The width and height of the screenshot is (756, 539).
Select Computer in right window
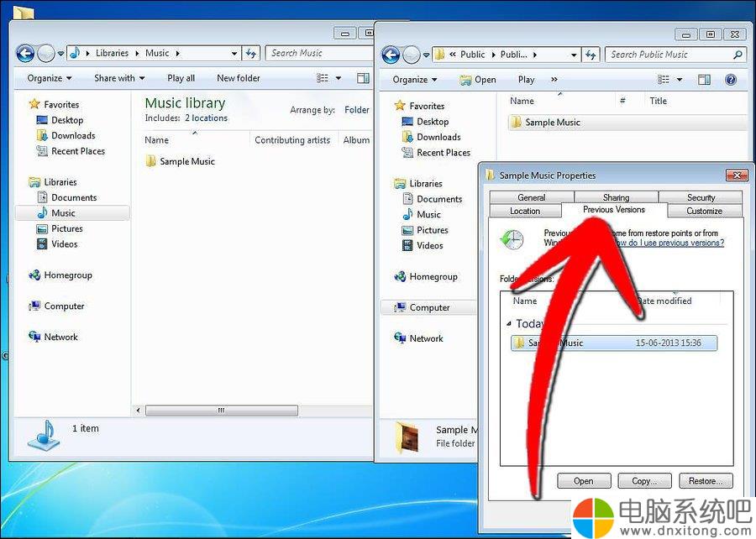pyautogui.click(x=429, y=307)
